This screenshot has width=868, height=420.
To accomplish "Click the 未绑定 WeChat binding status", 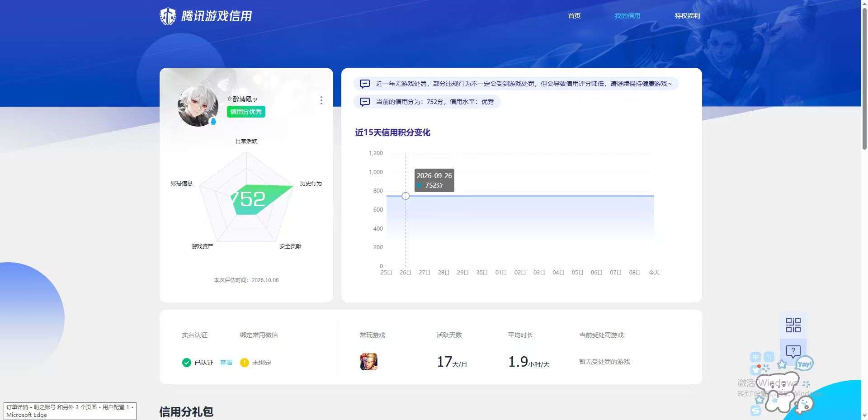I will click(262, 363).
